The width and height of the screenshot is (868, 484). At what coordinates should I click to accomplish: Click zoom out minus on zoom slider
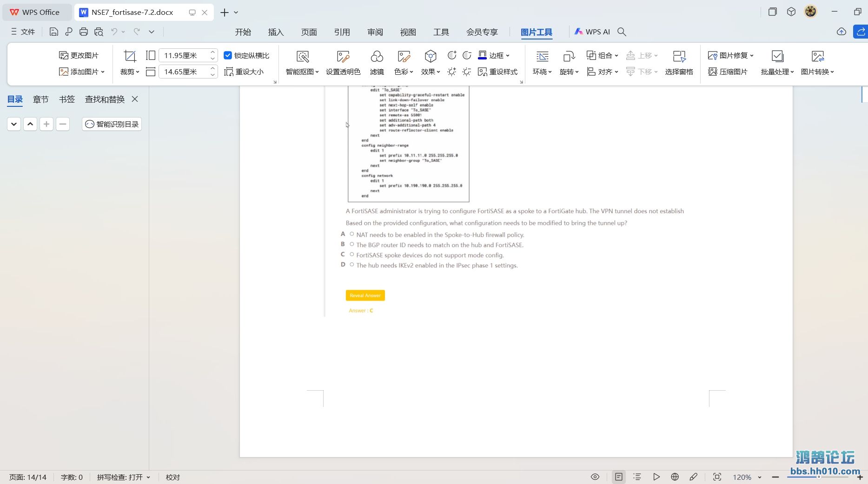pyautogui.click(x=775, y=477)
